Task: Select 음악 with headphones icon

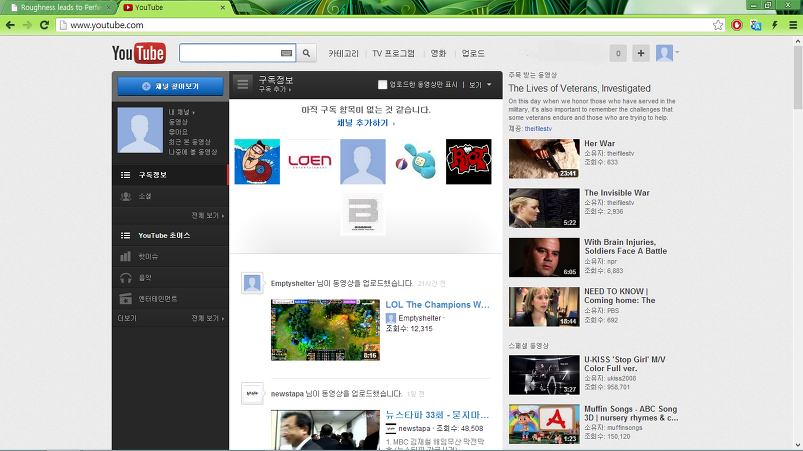Action: point(171,277)
